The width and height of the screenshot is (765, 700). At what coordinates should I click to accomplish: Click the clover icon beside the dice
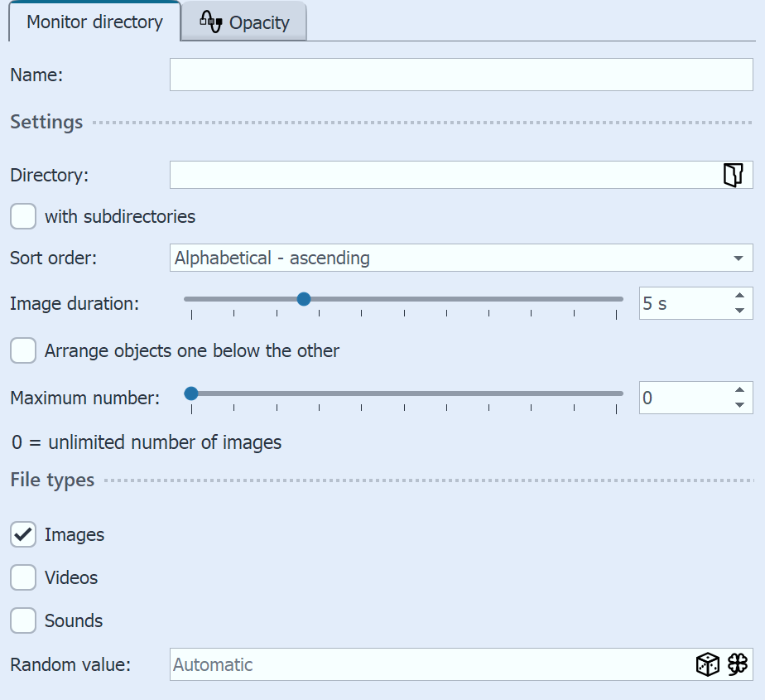pos(738,664)
